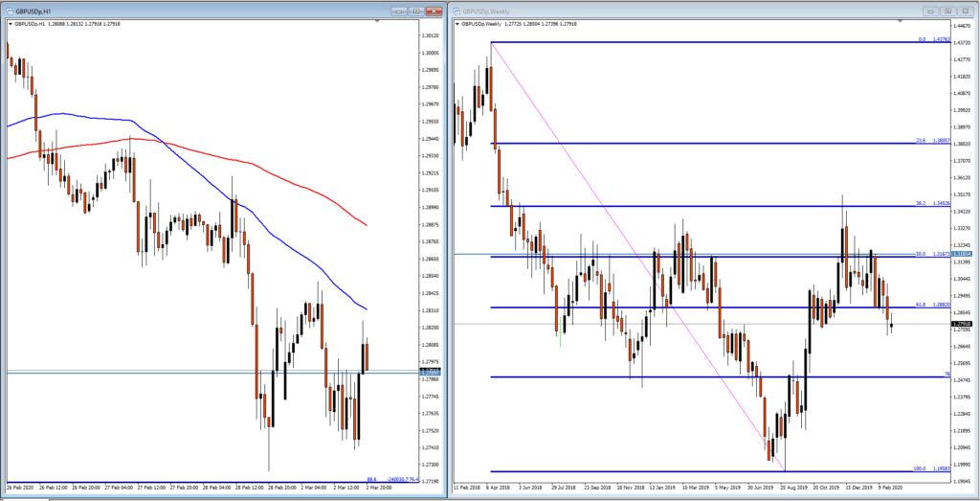Screen dimensions: 980x501
Task: Click the 28 Feb 20:00 time label on H1 axis
Action: click(280, 486)
